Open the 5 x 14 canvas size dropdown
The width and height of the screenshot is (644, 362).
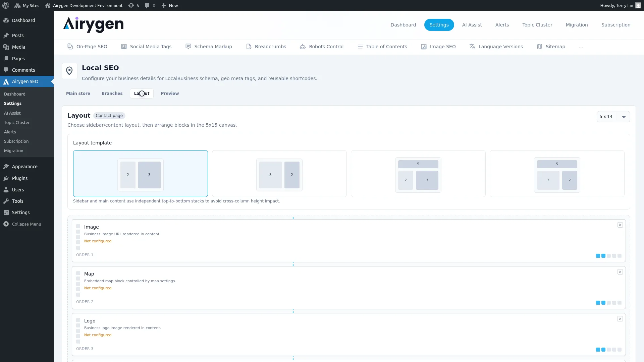(x=613, y=117)
